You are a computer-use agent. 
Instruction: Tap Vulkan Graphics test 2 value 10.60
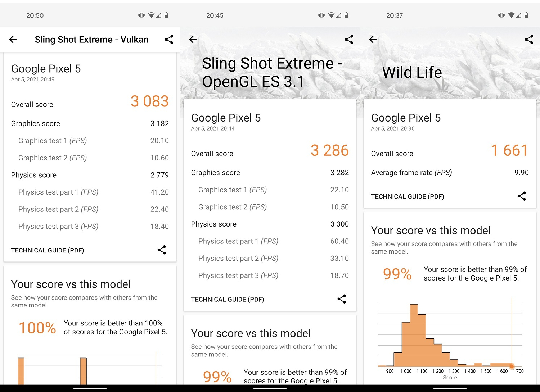click(159, 158)
